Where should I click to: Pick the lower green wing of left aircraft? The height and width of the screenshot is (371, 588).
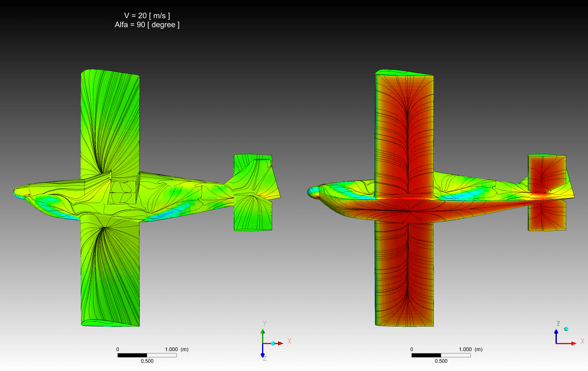point(110,273)
